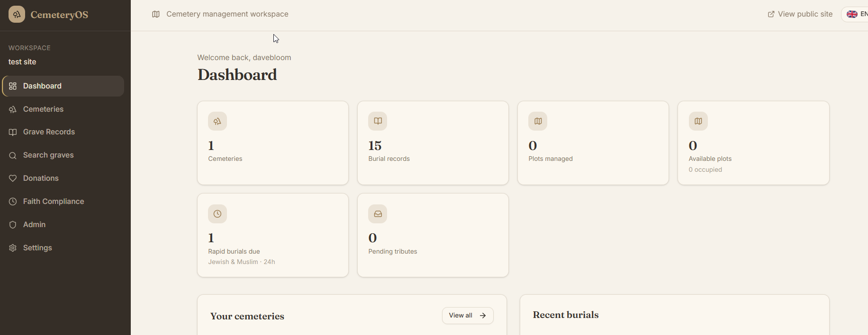Screen dimensions: 868x335
Task: Click the Rapid burials due clock icon
Action: click(217, 214)
